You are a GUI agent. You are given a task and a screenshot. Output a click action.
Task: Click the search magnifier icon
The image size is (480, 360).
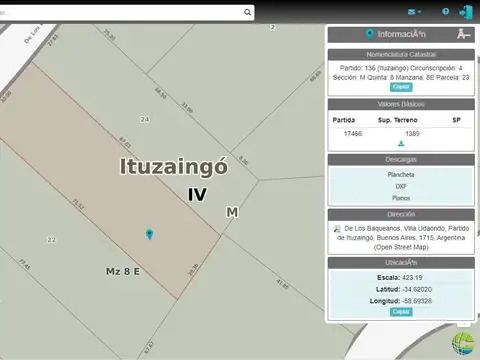point(247,12)
